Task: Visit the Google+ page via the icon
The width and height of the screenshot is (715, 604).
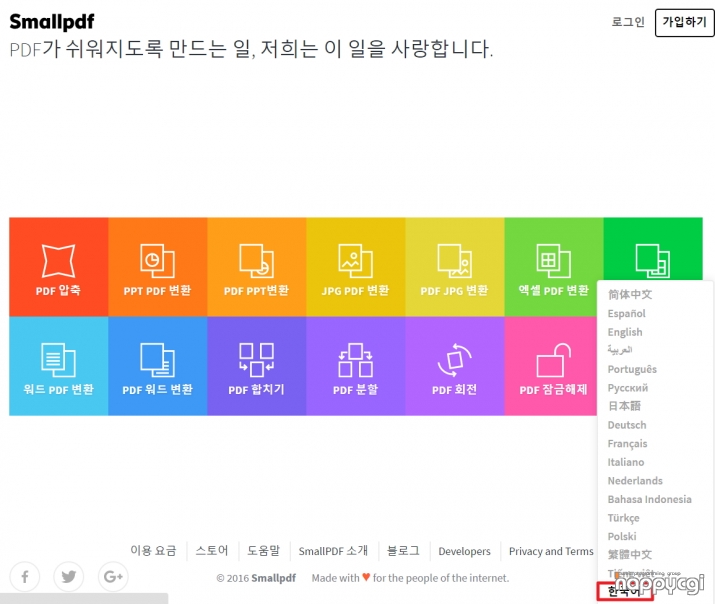Action: 113,577
